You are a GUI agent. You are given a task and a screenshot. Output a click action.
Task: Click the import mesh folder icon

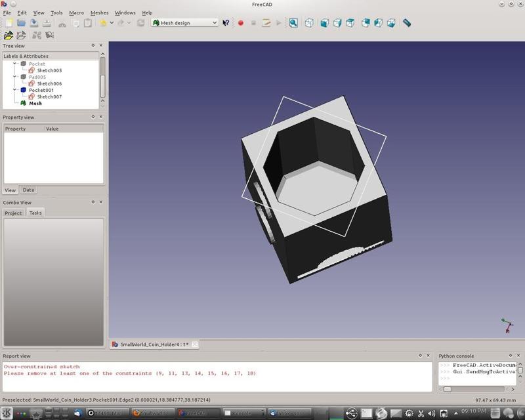coord(9,35)
